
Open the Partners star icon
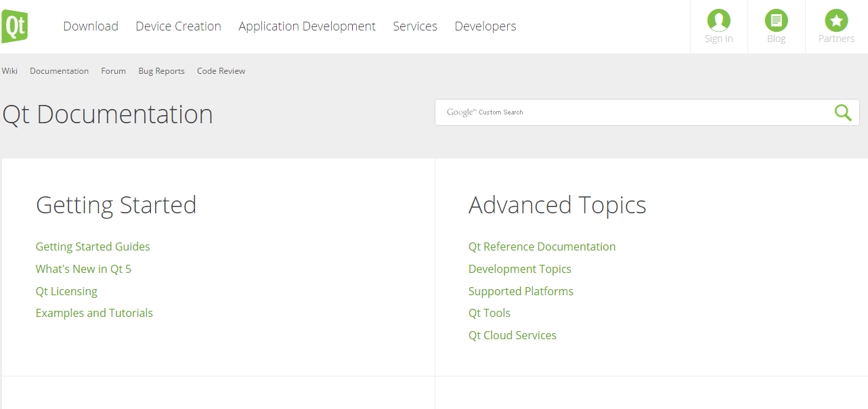(837, 20)
